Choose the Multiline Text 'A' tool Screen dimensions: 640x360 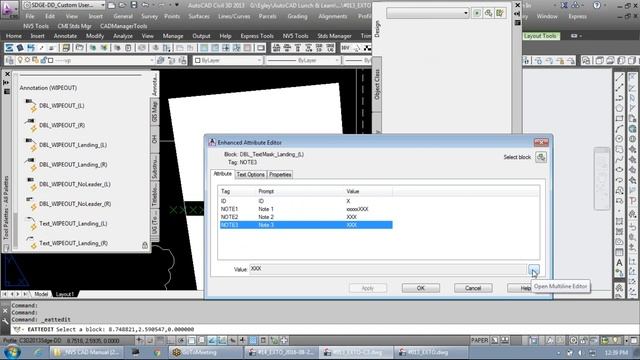[x=619, y=262]
